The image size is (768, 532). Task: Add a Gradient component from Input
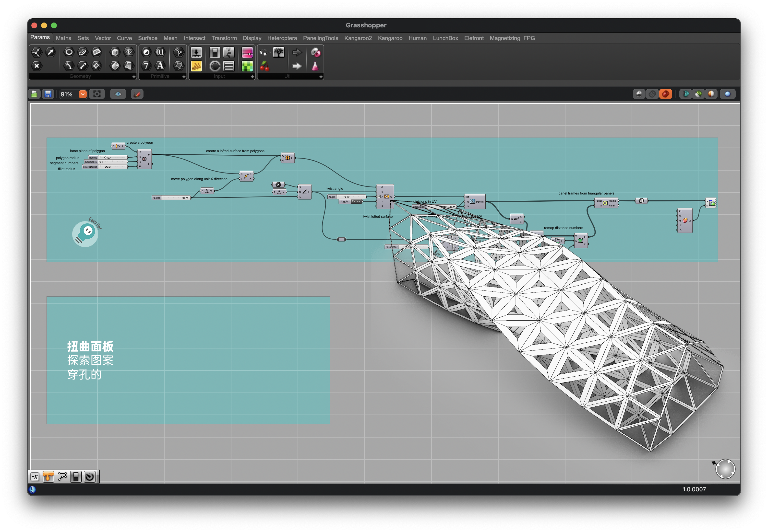pyautogui.click(x=247, y=52)
